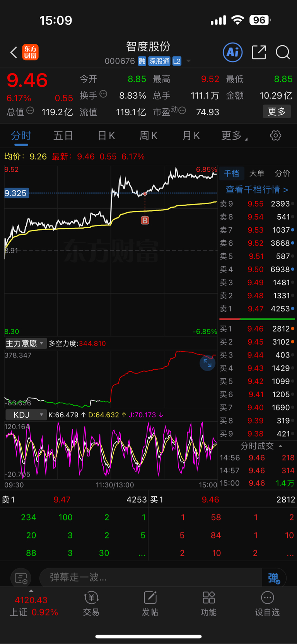The image size is (297, 644).
Task: Open the danmaku settings icon
Action: 21,578
